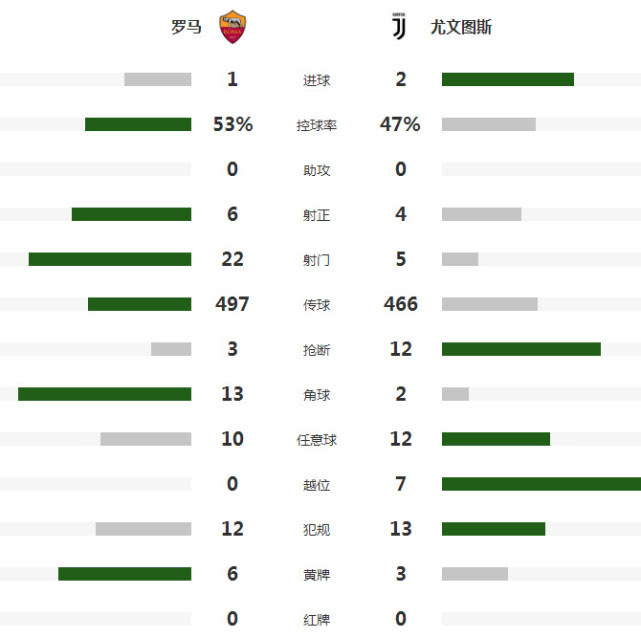Select the 尤文图斯 team name

coord(461,27)
